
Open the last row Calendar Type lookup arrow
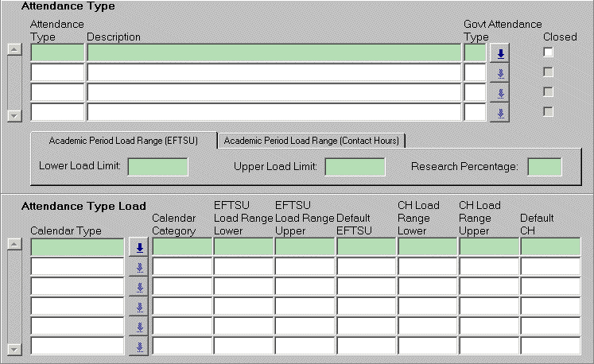(x=138, y=347)
